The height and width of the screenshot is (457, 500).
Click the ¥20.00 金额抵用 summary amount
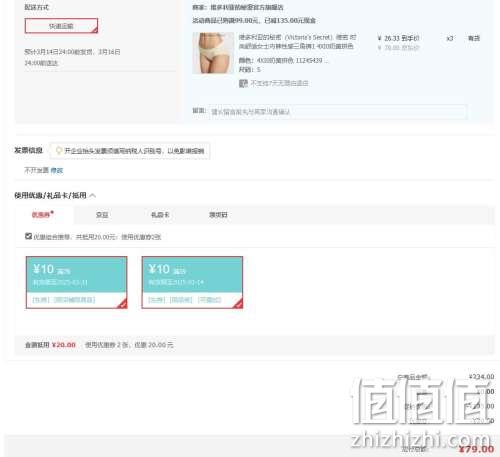click(64, 345)
